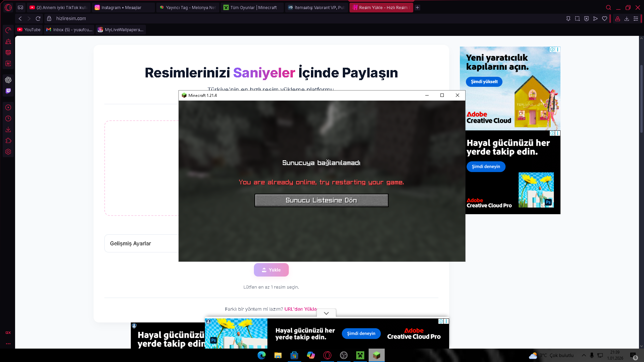The image size is (644, 362).
Task: Open OBS Studio from the taskbar
Action: click(344, 355)
